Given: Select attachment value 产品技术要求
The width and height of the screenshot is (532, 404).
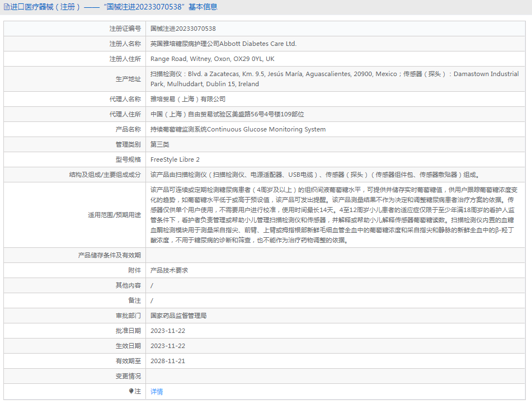Looking at the screenshot, I should pyautogui.click(x=169, y=270).
